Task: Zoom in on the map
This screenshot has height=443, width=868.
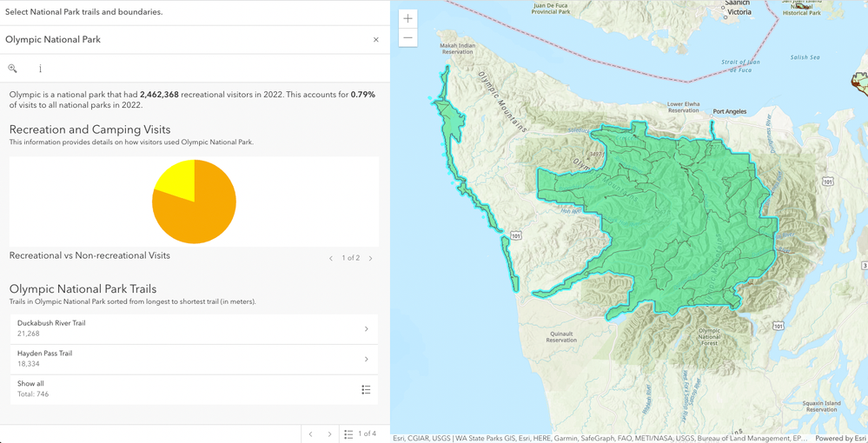Action: click(407, 18)
